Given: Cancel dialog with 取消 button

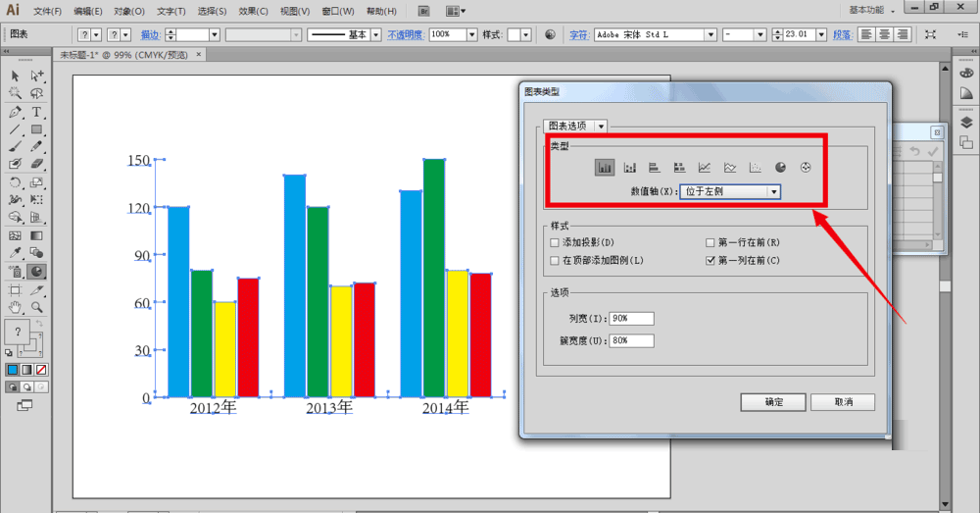Looking at the screenshot, I should 843,401.
